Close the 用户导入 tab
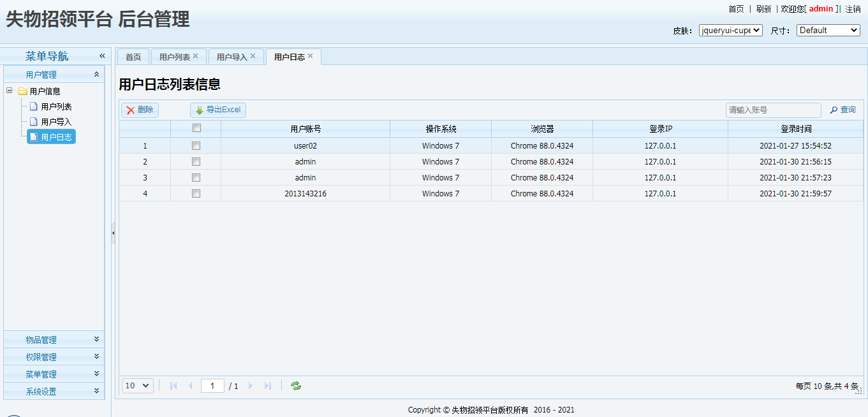The image size is (868, 417). click(253, 56)
